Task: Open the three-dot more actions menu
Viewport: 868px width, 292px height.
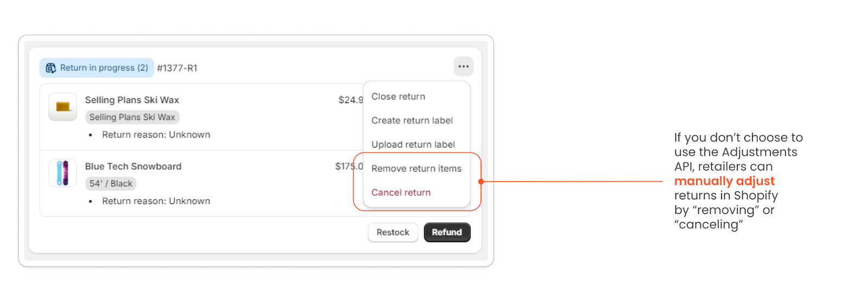Action: [x=463, y=67]
